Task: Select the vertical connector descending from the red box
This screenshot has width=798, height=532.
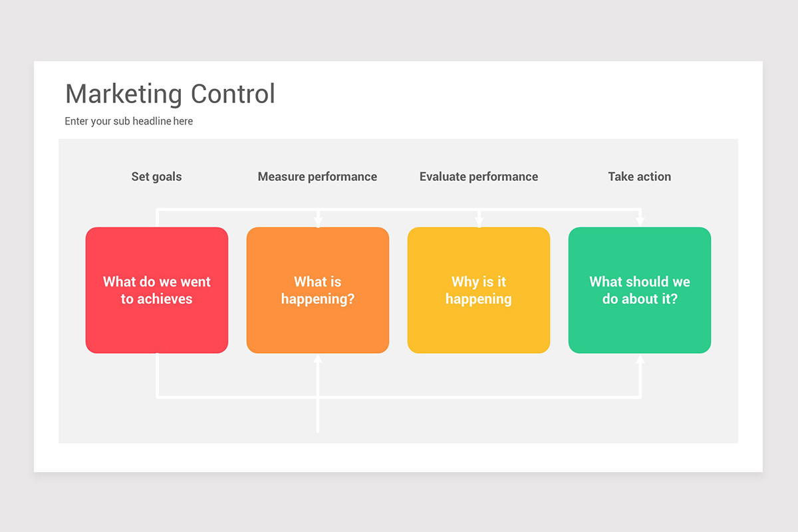Action: (x=157, y=376)
